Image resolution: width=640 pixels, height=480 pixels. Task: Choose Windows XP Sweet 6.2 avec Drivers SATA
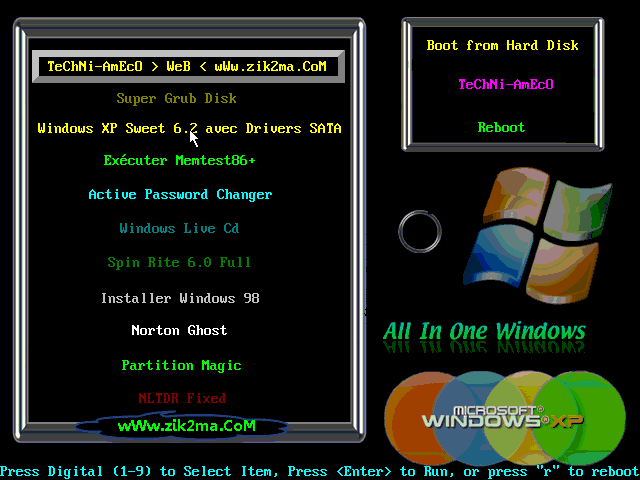point(189,129)
